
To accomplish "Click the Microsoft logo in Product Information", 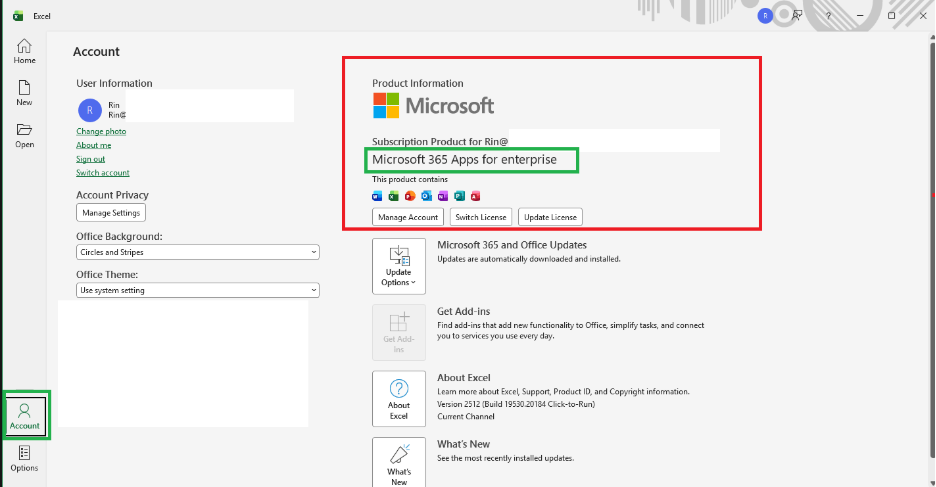I will (x=433, y=106).
